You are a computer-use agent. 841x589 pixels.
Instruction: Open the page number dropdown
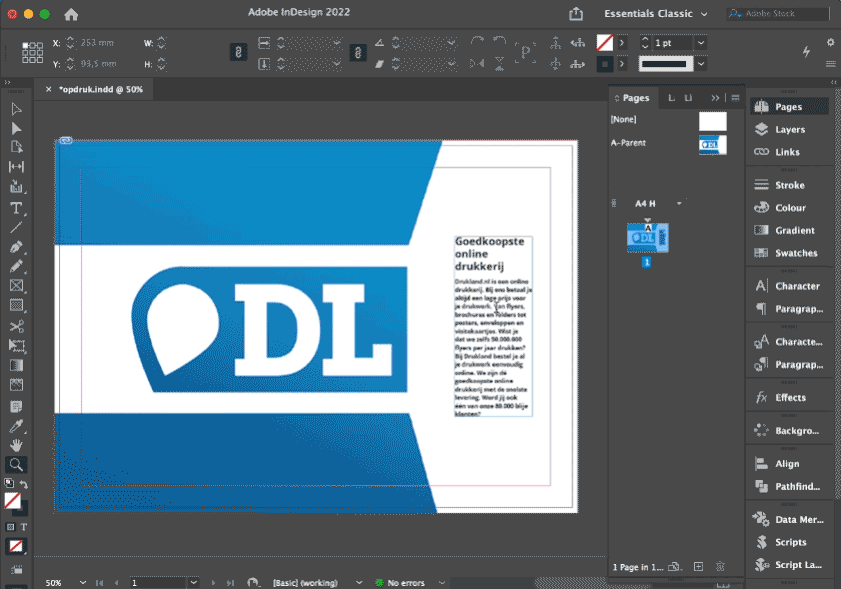click(194, 582)
